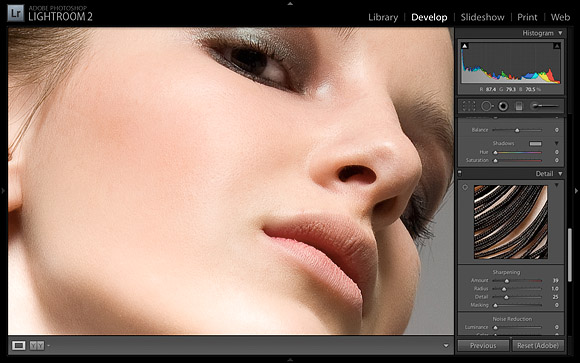
Task: Select the Red Eye Correction tool
Action: click(x=503, y=106)
